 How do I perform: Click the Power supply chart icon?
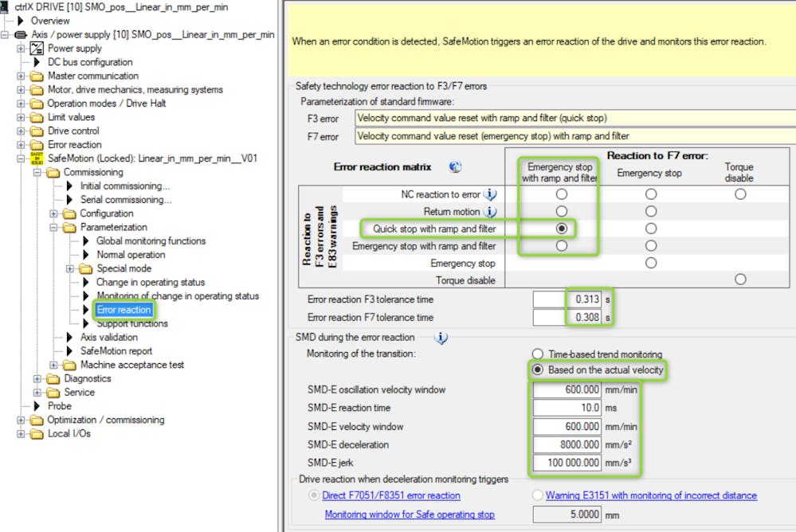click(x=37, y=49)
